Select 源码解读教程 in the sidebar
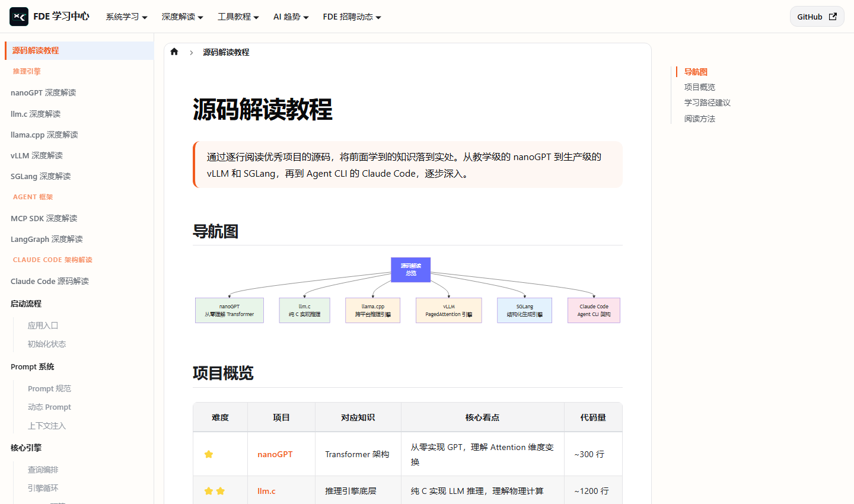Image resolution: width=854 pixels, height=504 pixels. pos(79,50)
